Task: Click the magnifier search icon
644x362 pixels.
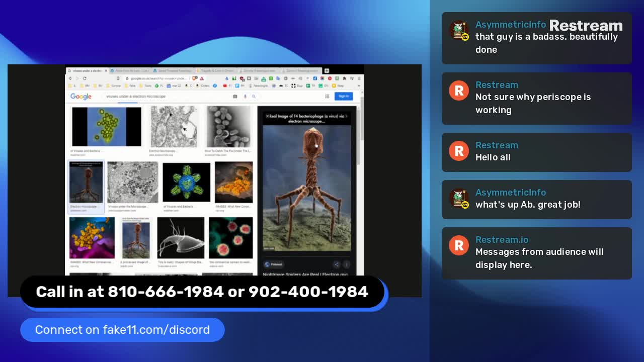Action: coord(254,97)
